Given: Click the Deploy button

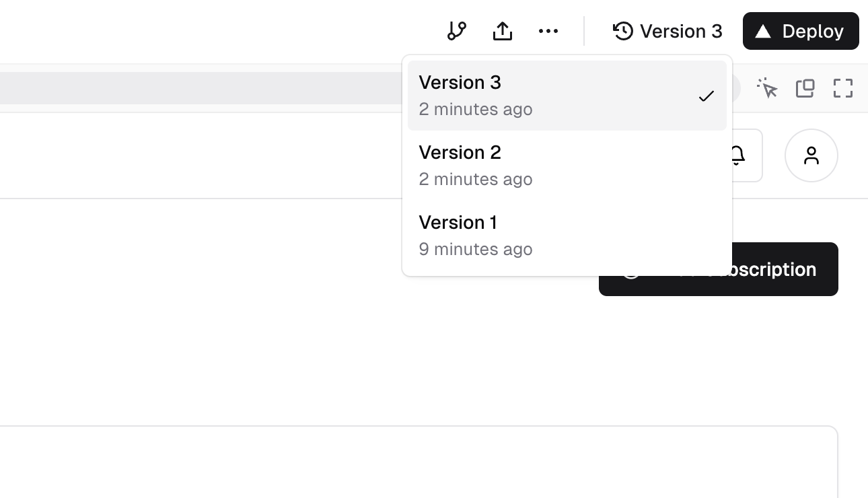Looking at the screenshot, I should pos(801,31).
